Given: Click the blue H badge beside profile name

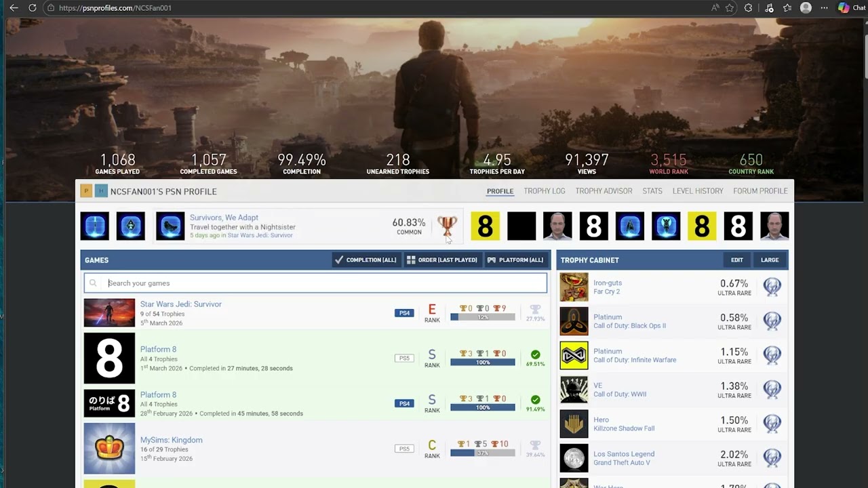Looking at the screenshot, I should pyautogui.click(x=101, y=191).
